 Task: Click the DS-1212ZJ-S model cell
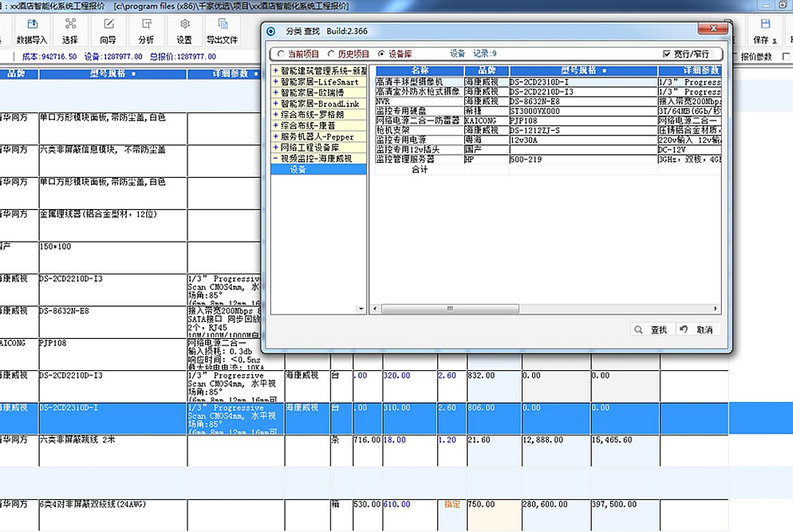click(x=584, y=130)
